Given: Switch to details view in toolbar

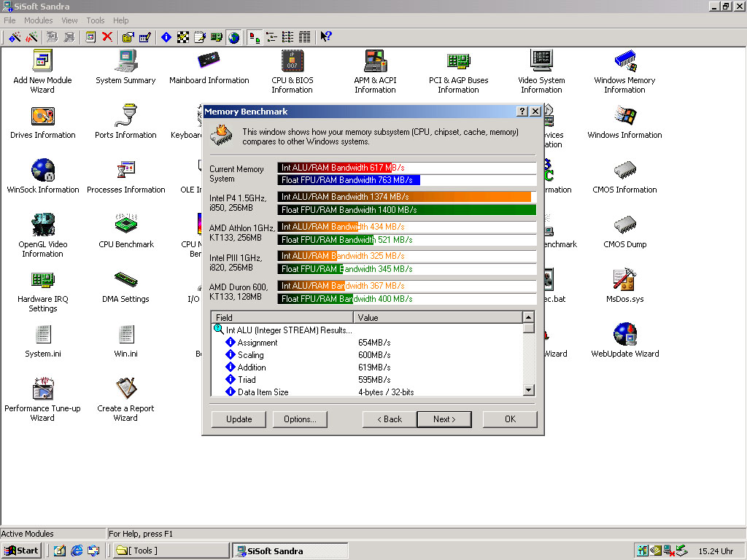Looking at the screenshot, I should [x=305, y=37].
